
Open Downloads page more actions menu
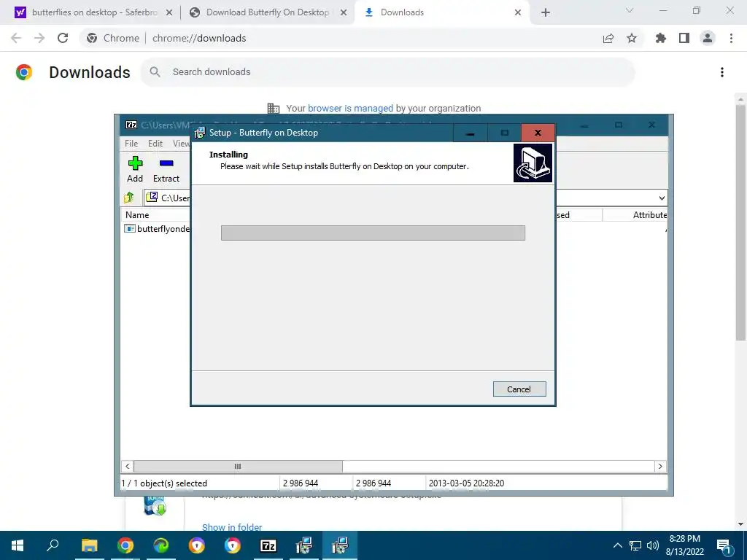coord(722,72)
